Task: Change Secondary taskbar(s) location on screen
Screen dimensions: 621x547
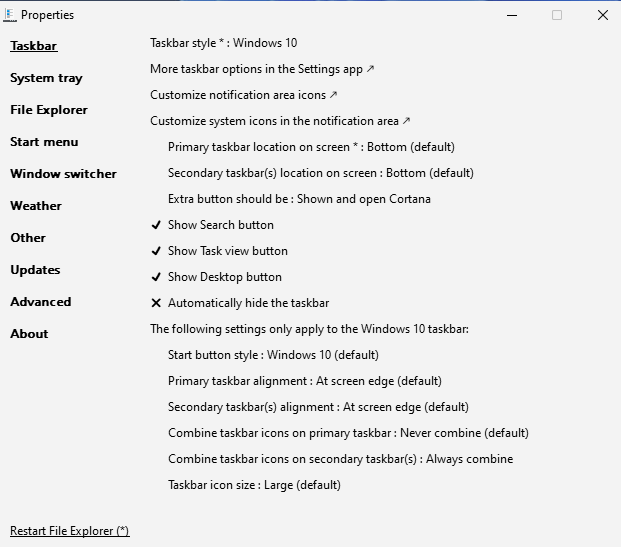Action: pyautogui.click(x=321, y=173)
